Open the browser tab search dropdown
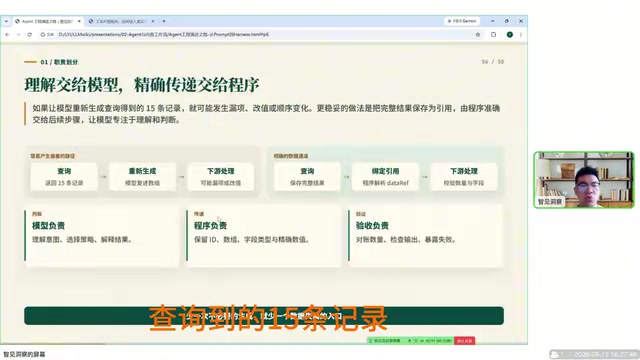The image size is (640, 360). click(x=6, y=21)
